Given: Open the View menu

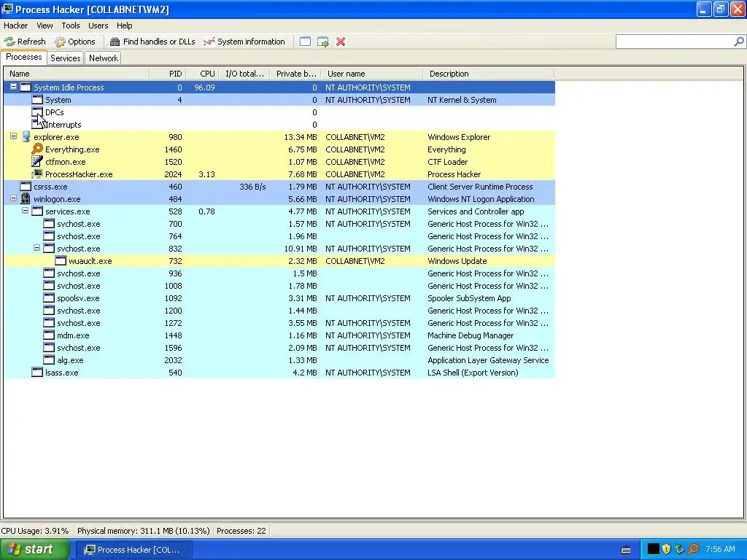Looking at the screenshot, I should tap(44, 26).
